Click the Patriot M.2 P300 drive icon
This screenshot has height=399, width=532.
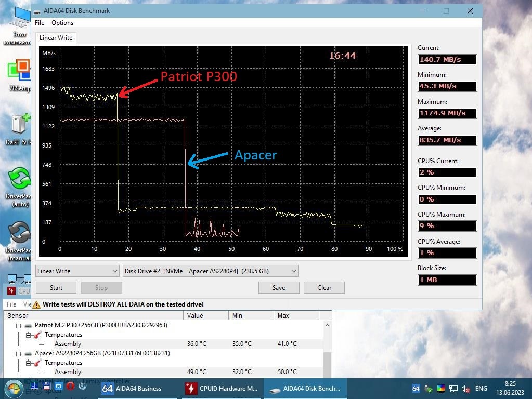28,325
